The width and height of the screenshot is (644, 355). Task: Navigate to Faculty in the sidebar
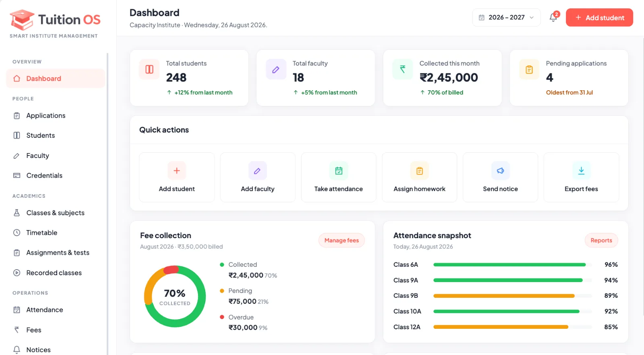[x=56, y=156]
